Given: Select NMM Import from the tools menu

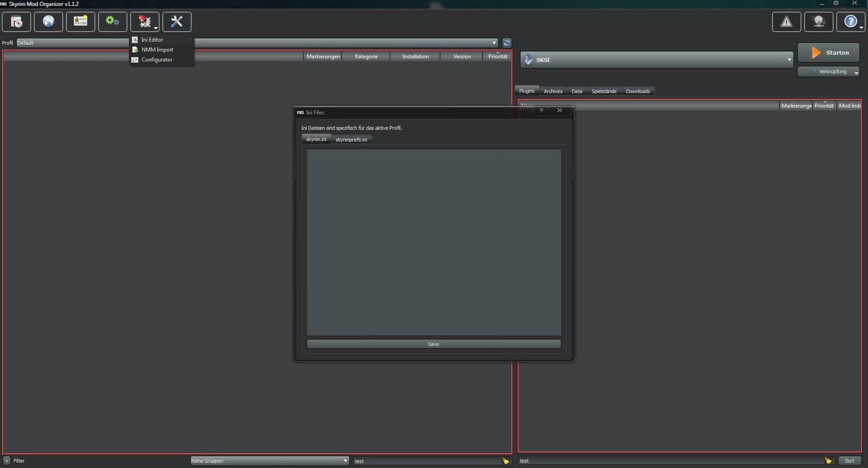Looking at the screenshot, I should tap(157, 50).
